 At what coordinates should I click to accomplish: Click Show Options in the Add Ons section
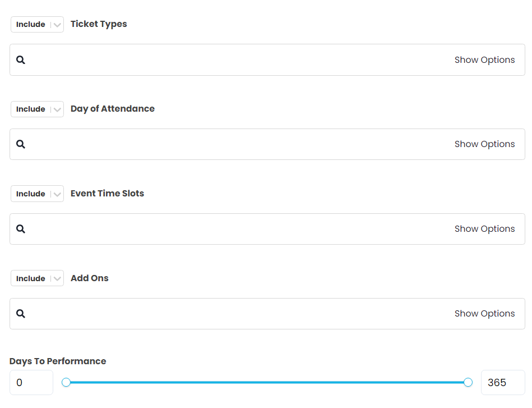tap(484, 314)
